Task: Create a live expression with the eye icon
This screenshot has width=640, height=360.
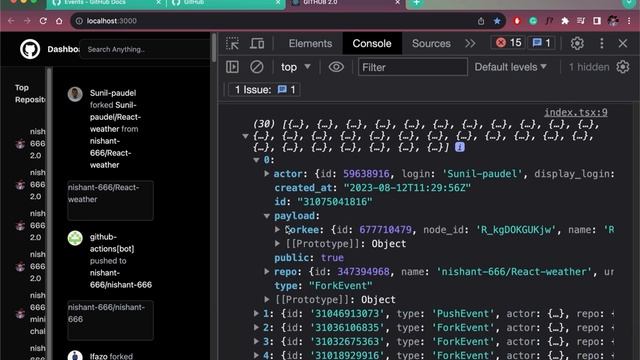Action: (336, 67)
